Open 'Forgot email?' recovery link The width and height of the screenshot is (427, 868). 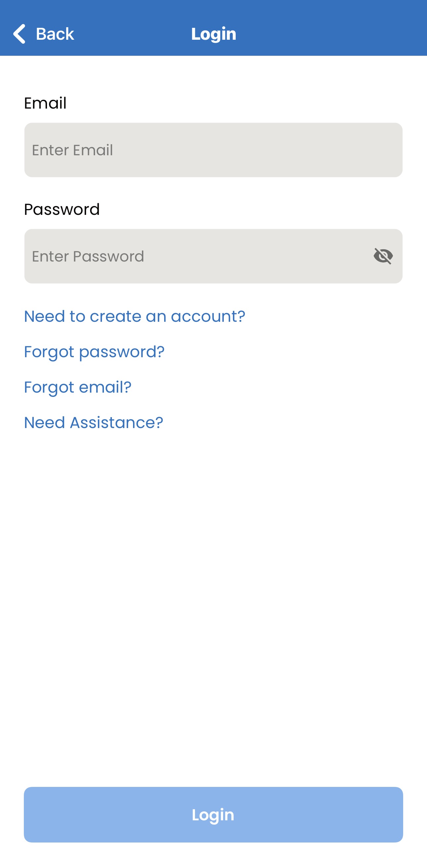click(x=77, y=387)
